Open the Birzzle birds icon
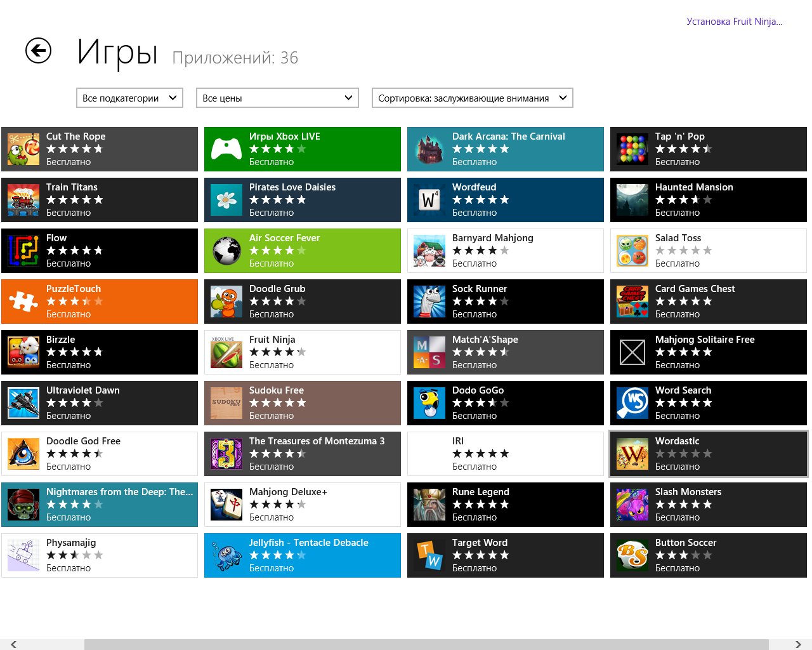Image resolution: width=812 pixels, height=650 pixels. [23, 352]
